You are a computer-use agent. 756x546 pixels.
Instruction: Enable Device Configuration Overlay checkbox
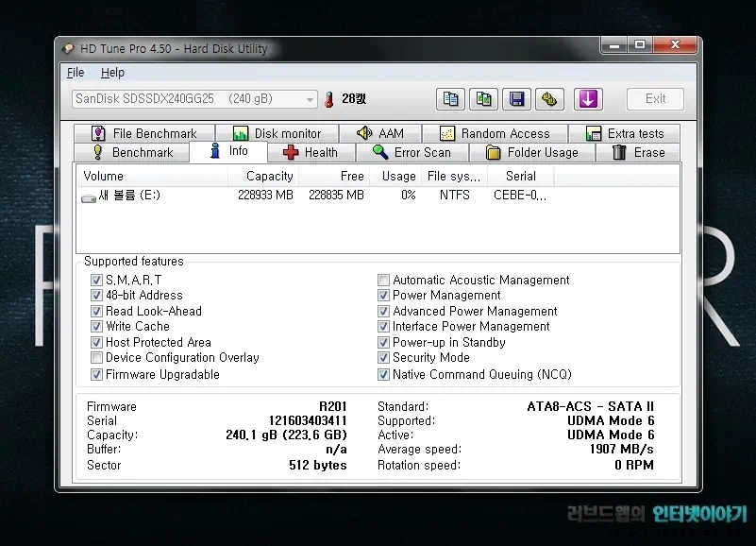pyautogui.click(x=96, y=358)
